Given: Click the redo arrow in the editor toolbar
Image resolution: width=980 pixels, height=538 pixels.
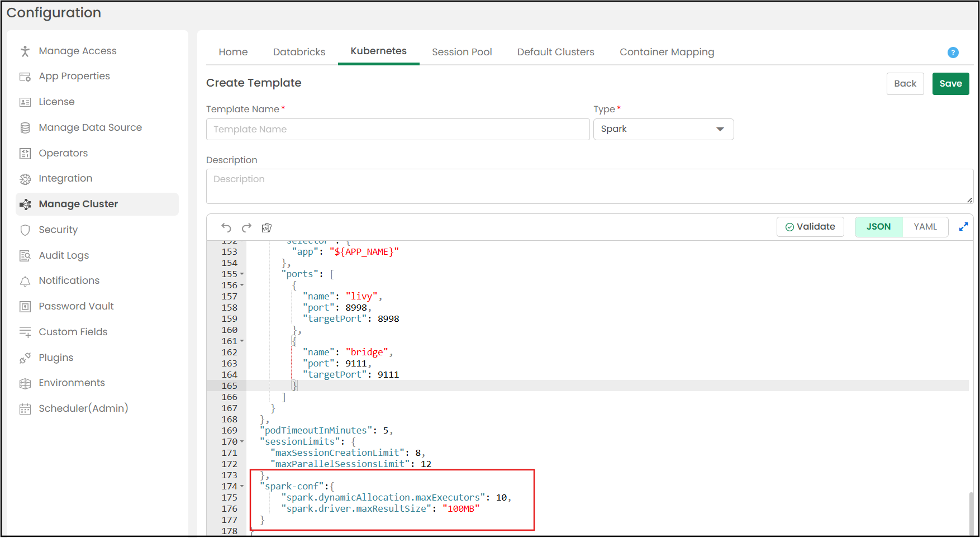Looking at the screenshot, I should 246,227.
